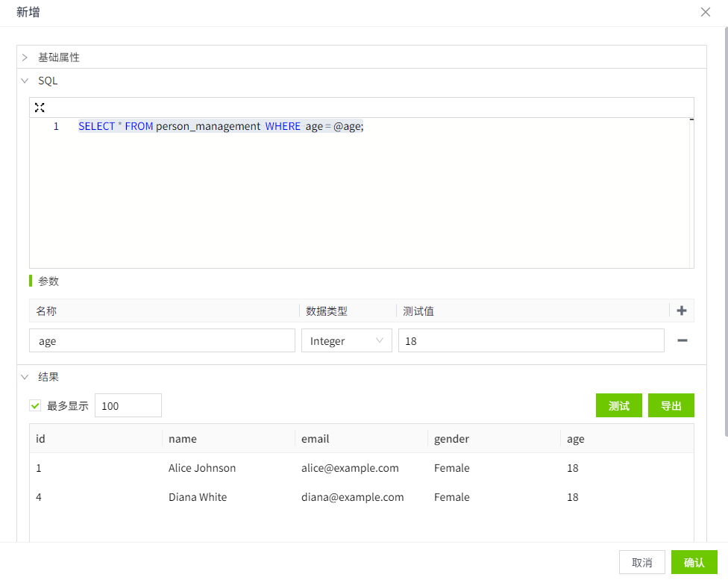Image resolution: width=728 pixels, height=580 pixels.
Task: Click the 导出 button
Action: coord(671,406)
